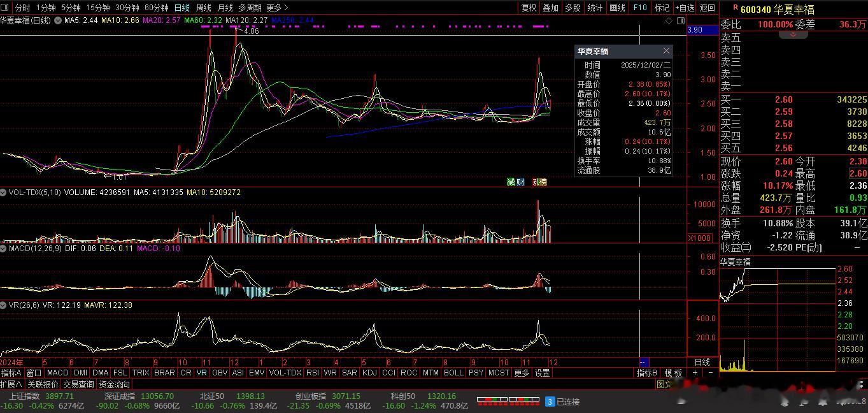Open the 资金流向 tab

[x=115, y=384]
